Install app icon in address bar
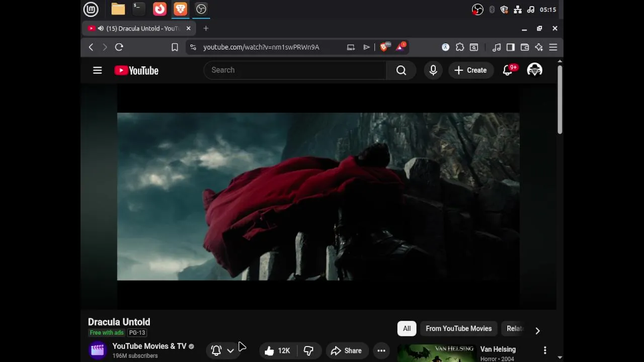 click(351, 47)
